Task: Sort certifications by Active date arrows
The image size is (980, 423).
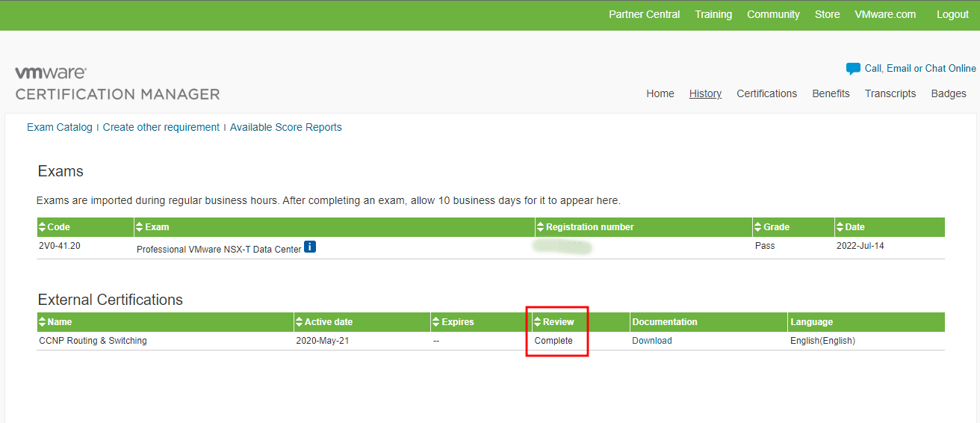Action: [300, 322]
